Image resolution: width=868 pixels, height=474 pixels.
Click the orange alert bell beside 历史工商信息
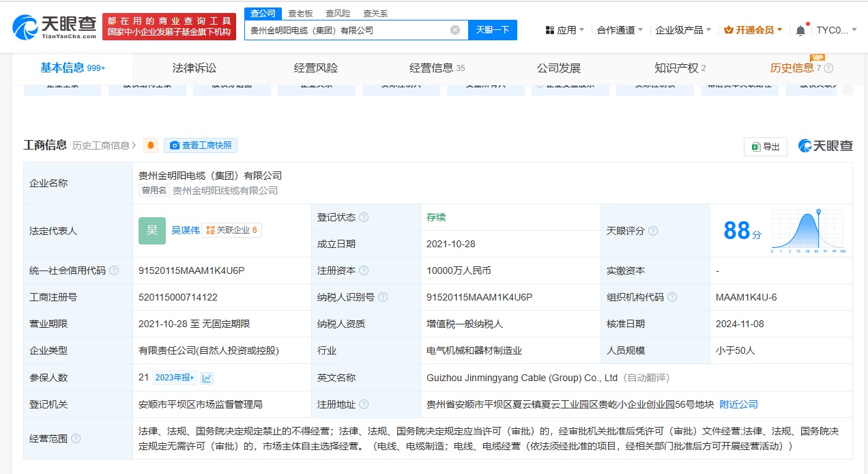point(151,145)
